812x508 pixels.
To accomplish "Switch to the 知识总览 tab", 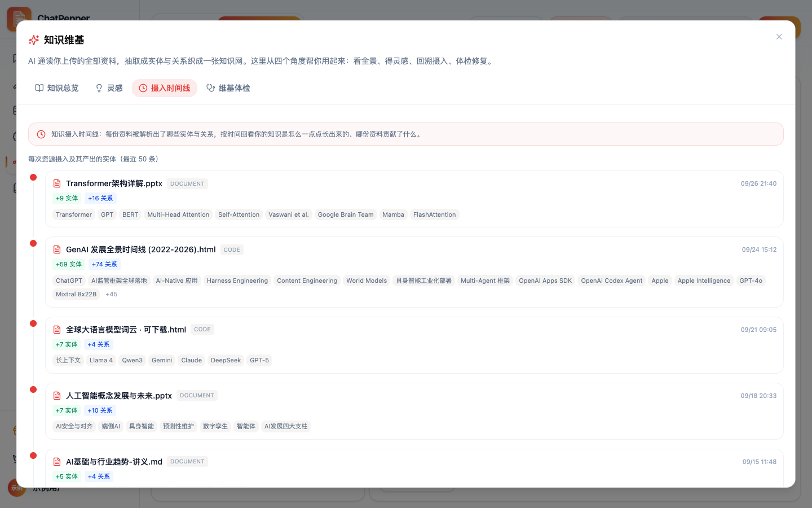I will (x=57, y=88).
